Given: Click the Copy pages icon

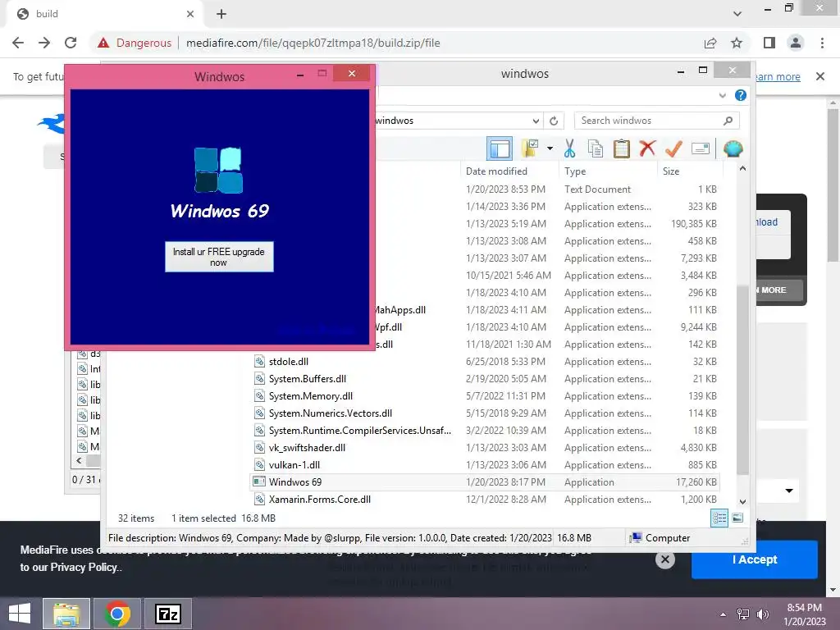Looking at the screenshot, I should pyautogui.click(x=596, y=148).
